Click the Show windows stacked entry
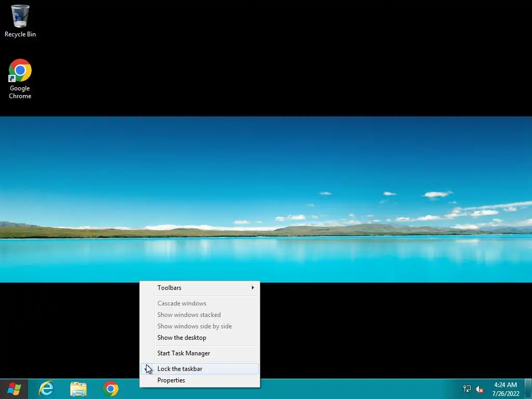 click(x=199, y=315)
